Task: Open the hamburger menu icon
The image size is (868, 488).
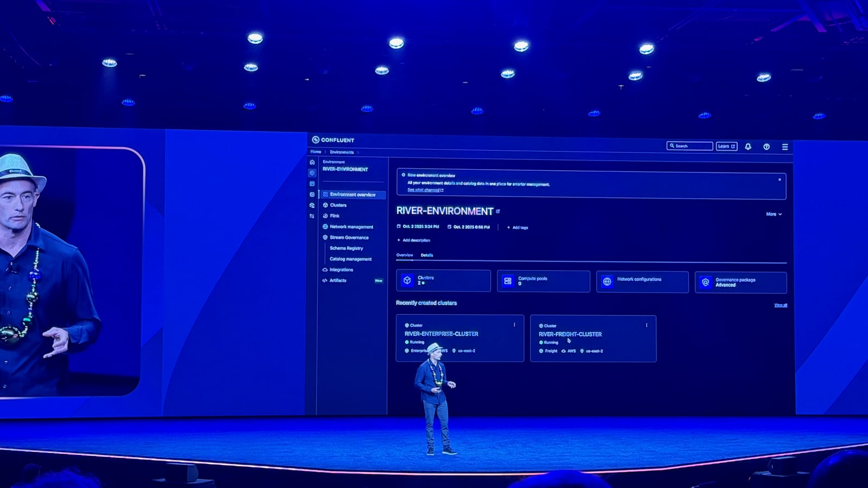Action: [x=785, y=147]
